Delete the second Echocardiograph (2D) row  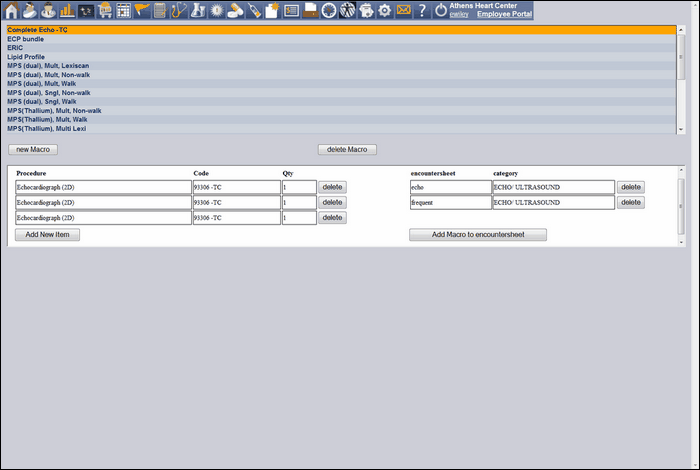click(332, 202)
